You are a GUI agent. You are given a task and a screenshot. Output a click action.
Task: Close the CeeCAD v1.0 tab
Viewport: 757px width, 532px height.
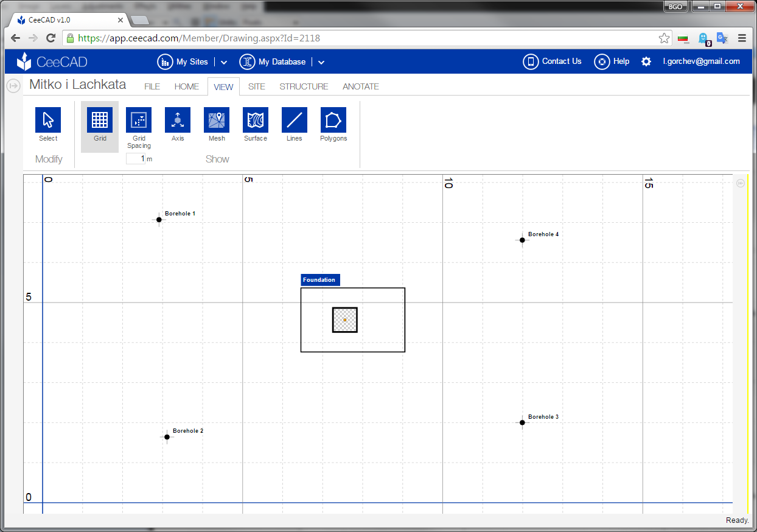click(120, 20)
